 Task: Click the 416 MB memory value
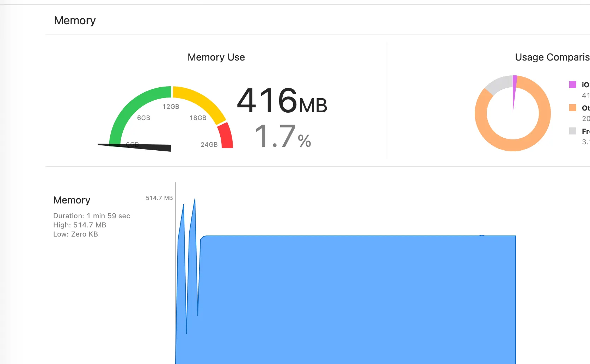pyautogui.click(x=282, y=100)
